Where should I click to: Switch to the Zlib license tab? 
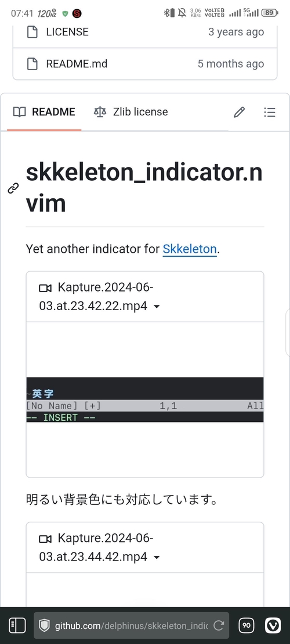coord(130,112)
